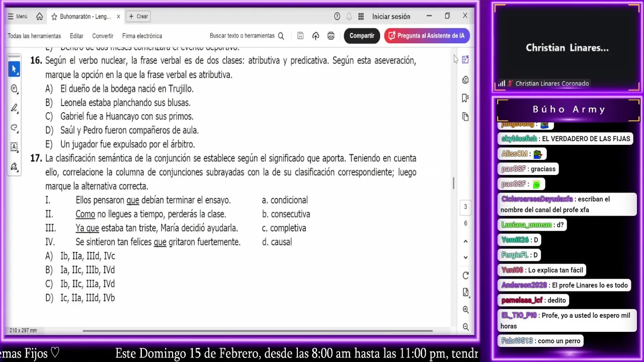The image size is (644, 362).
Task: Go to next page arrow
Action: 465,257
